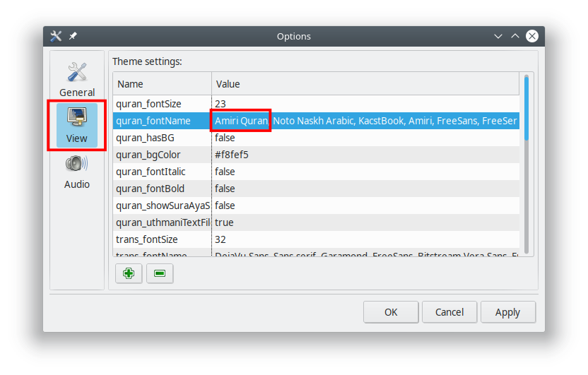Image resolution: width=588 pixels, height=375 pixels.
Task: Select the trans_fontSize setting name
Action: coord(146,239)
